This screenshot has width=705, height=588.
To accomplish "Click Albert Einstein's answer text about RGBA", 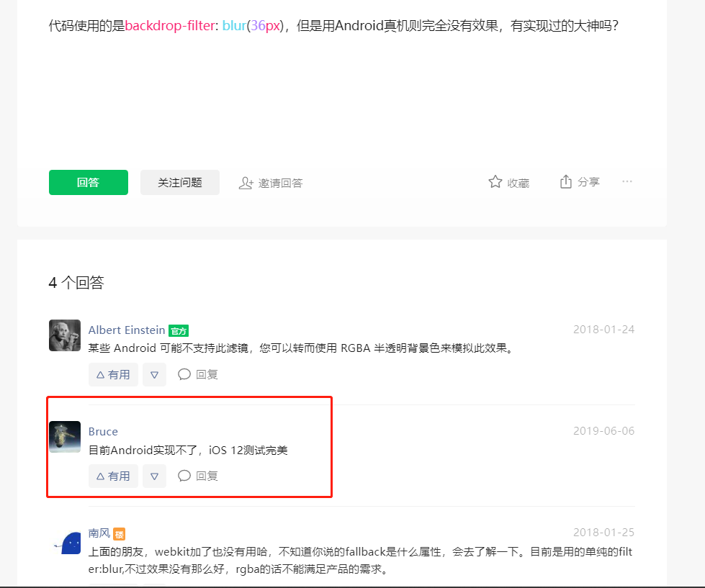I will pyautogui.click(x=302, y=348).
